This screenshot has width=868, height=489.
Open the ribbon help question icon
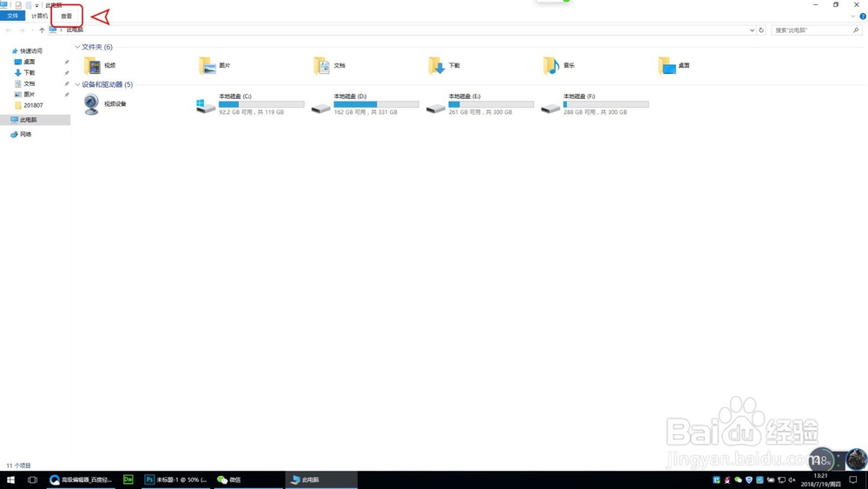coord(863,16)
